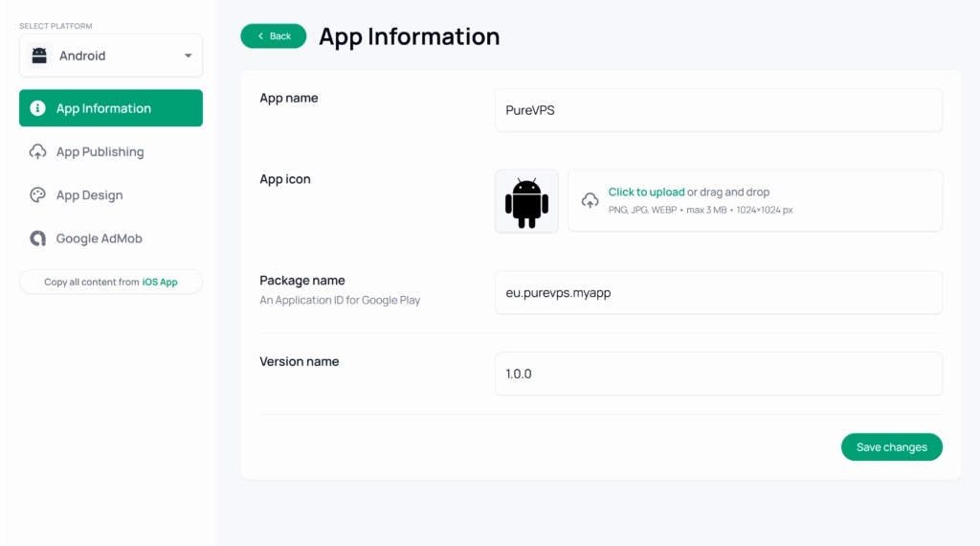Image resolution: width=980 pixels, height=546 pixels.
Task: Click the back chevron arrow icon
Action: 261,36
